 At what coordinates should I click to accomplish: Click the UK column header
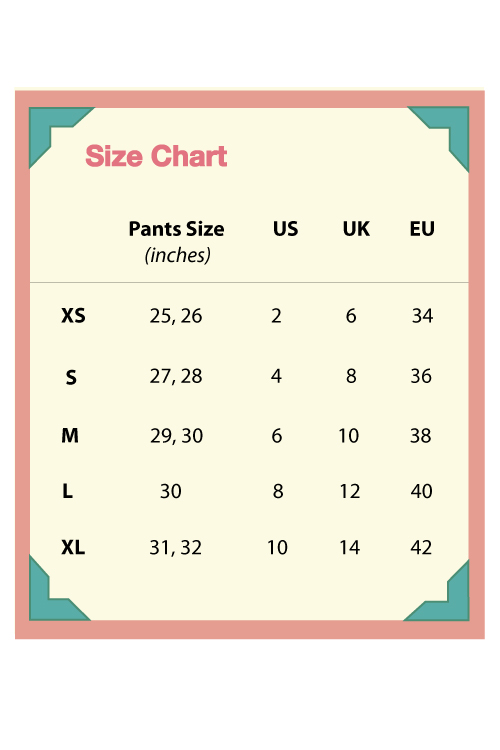coord(356,229)
